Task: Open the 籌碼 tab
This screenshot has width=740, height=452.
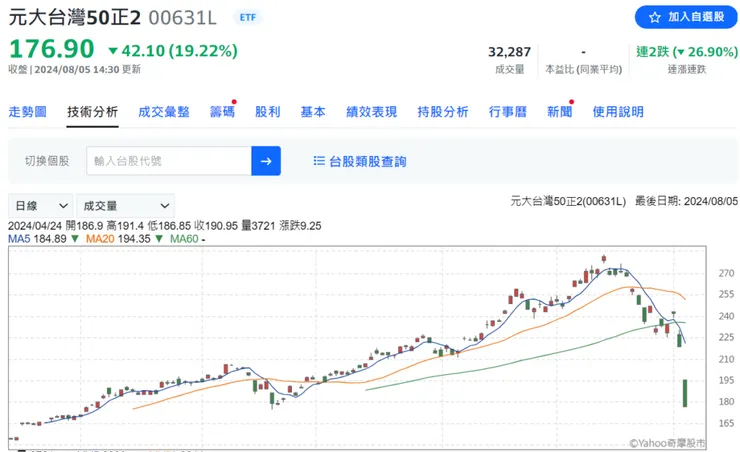Action: (x=222, y=112)
